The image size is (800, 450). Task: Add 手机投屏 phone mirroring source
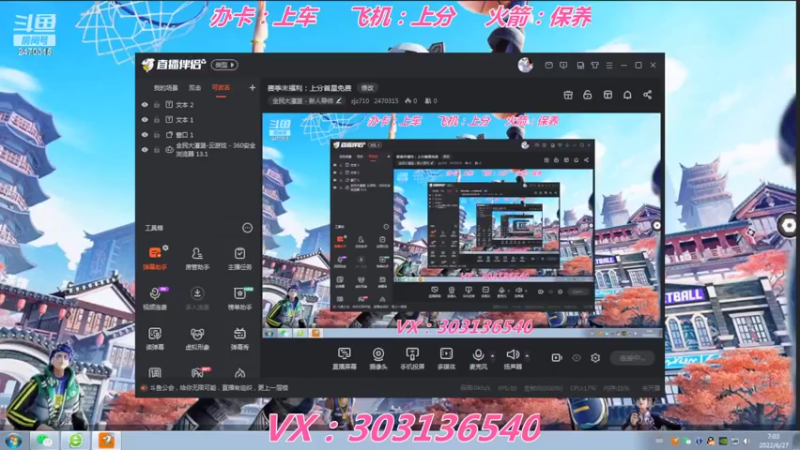pyautogui.click(x=412, y=358)
